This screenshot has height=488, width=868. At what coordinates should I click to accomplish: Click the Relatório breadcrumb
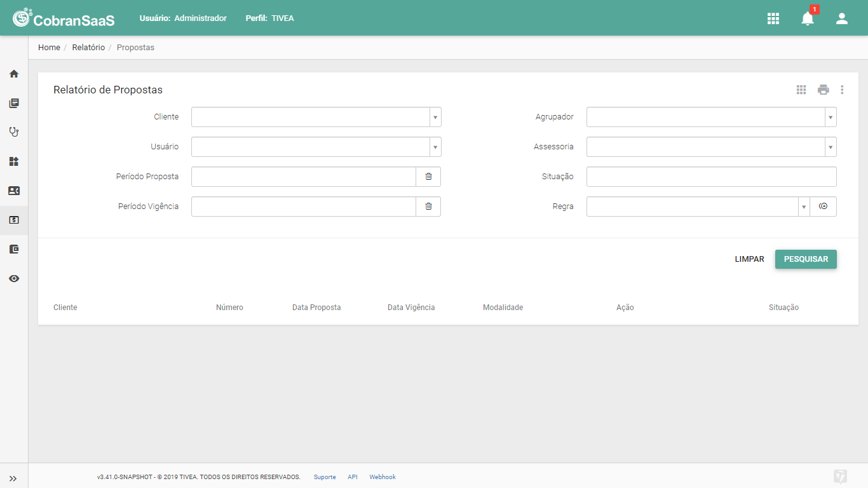point(88,48)
